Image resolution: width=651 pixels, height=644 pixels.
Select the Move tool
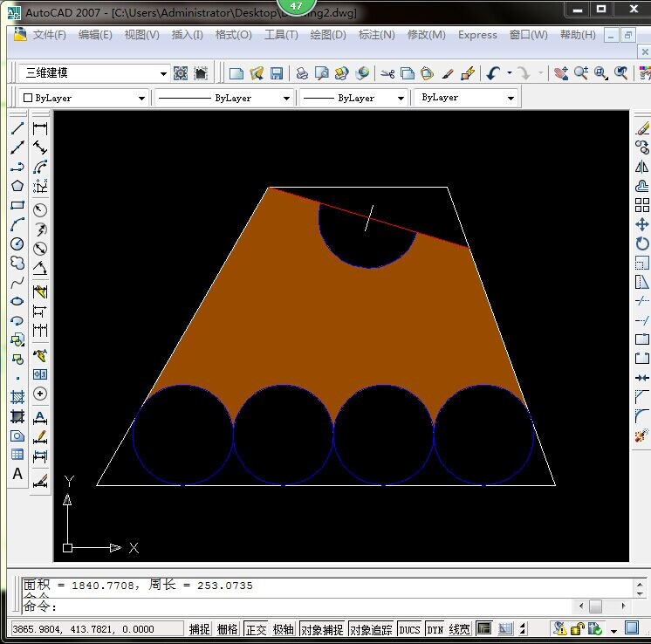coord(642,224)
